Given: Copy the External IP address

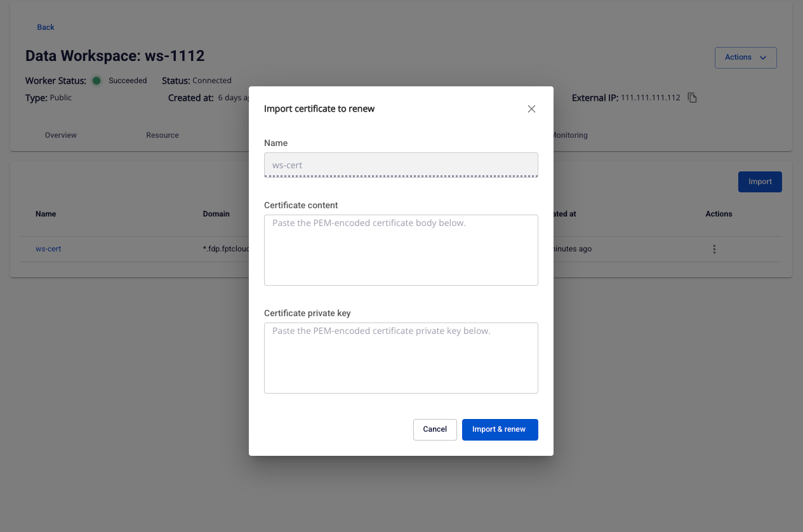Looking at the screenshot, I should [x=693, y=98].
